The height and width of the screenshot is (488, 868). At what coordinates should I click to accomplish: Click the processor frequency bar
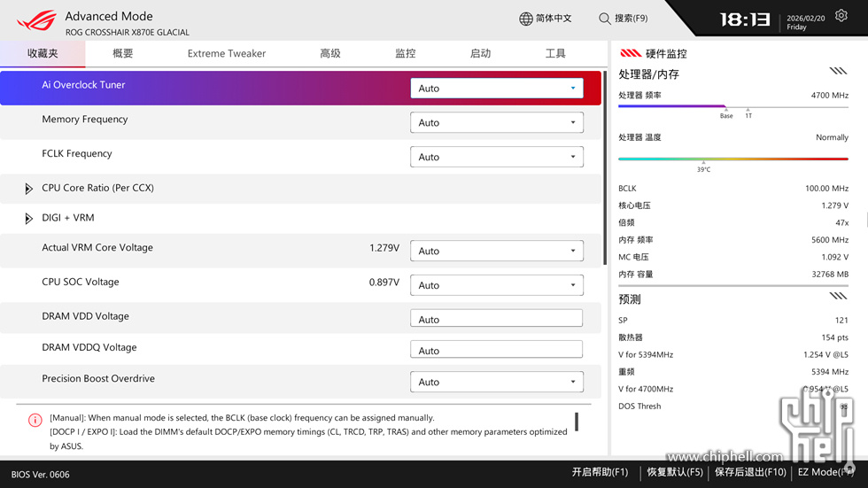point(732,107)
